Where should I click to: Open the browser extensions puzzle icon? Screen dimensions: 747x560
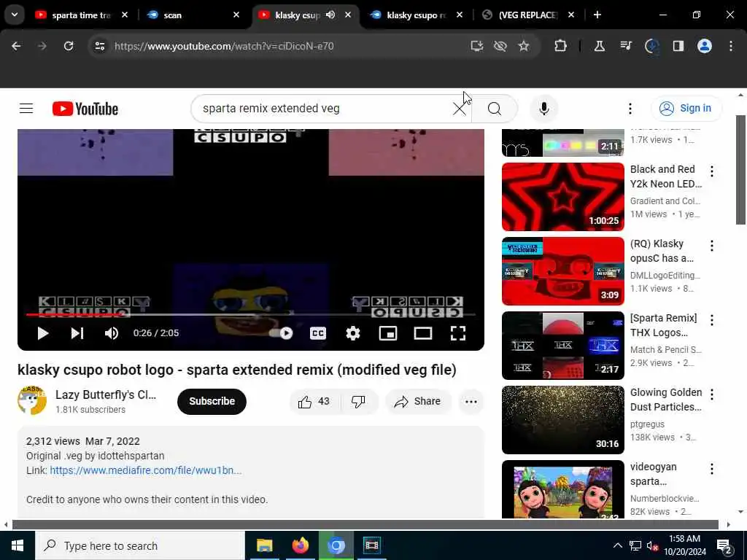click(x=561, y=46)
